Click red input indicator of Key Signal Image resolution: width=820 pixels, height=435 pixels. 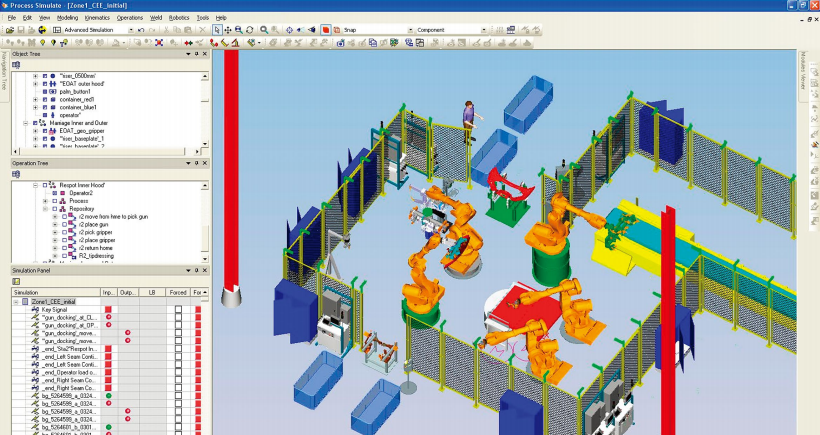click(x=108, y=310)
